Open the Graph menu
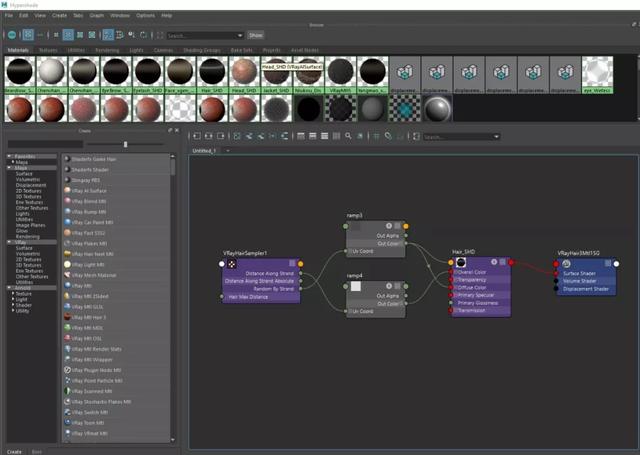The width and height of the screenshot is (640, 455). 97,16
